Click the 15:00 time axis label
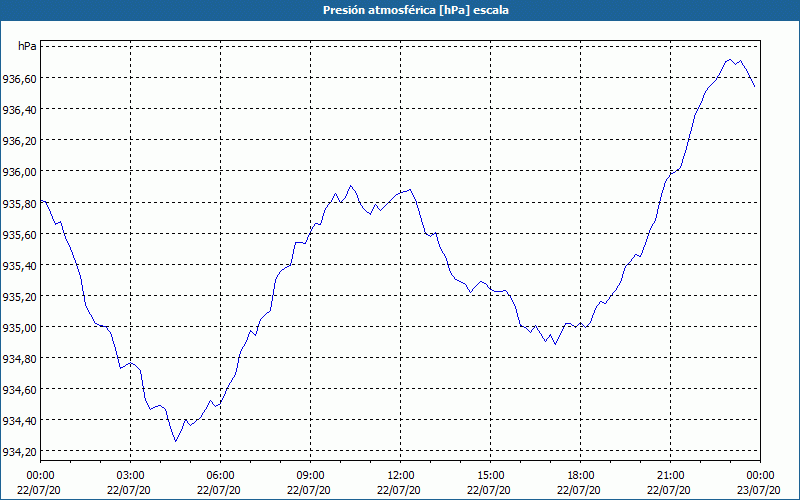Image resolution: width=800 pixels, height=500 pixels. 490,476
